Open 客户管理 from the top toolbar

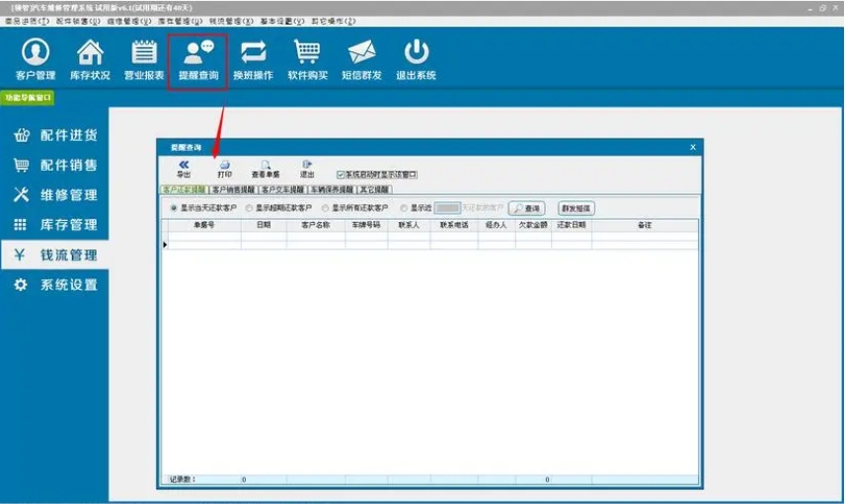click(x=36, y=60)
